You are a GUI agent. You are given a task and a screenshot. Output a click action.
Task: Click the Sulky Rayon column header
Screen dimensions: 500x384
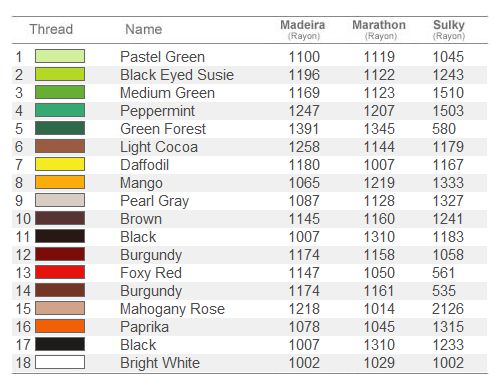(x=449, y=29)
